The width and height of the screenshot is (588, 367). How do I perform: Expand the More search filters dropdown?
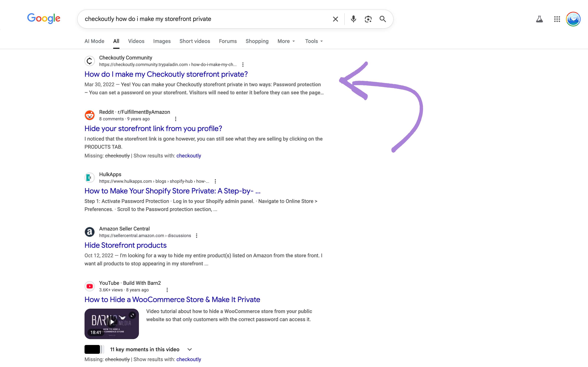pos(286,41)
